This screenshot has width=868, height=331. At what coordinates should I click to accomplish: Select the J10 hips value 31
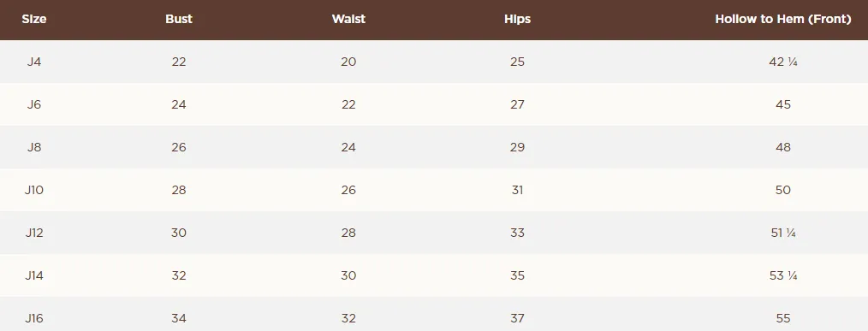tap(517, 190)
